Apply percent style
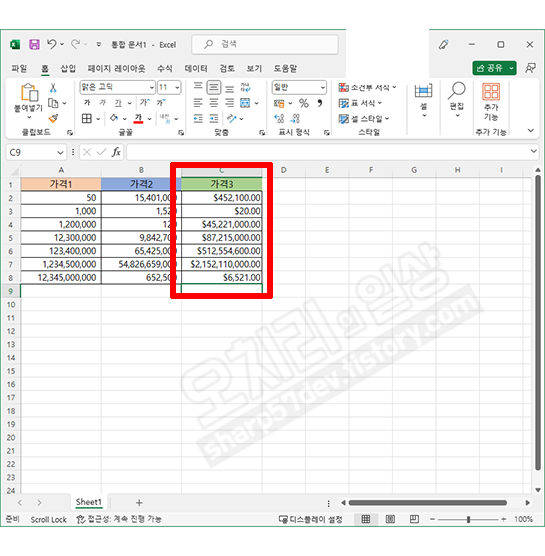This screenshot has height=556, width=545. pyautogui.click(x=304, y=103)
